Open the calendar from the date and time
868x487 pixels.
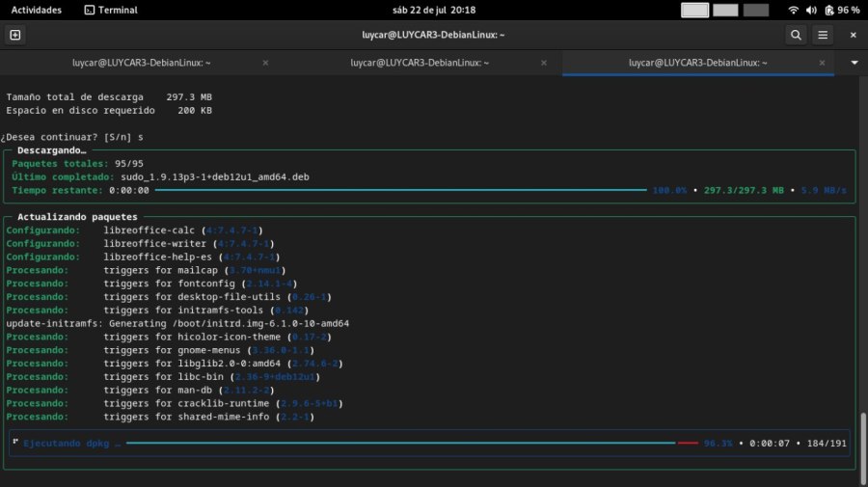coord(434,10)
